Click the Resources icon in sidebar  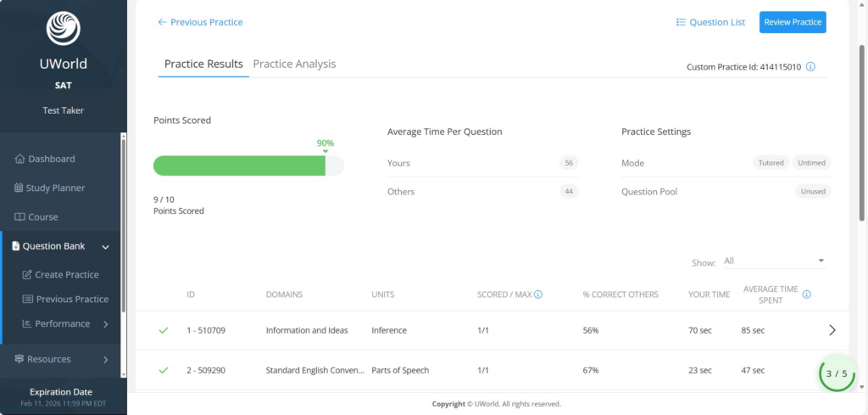[x=18, y=359]
